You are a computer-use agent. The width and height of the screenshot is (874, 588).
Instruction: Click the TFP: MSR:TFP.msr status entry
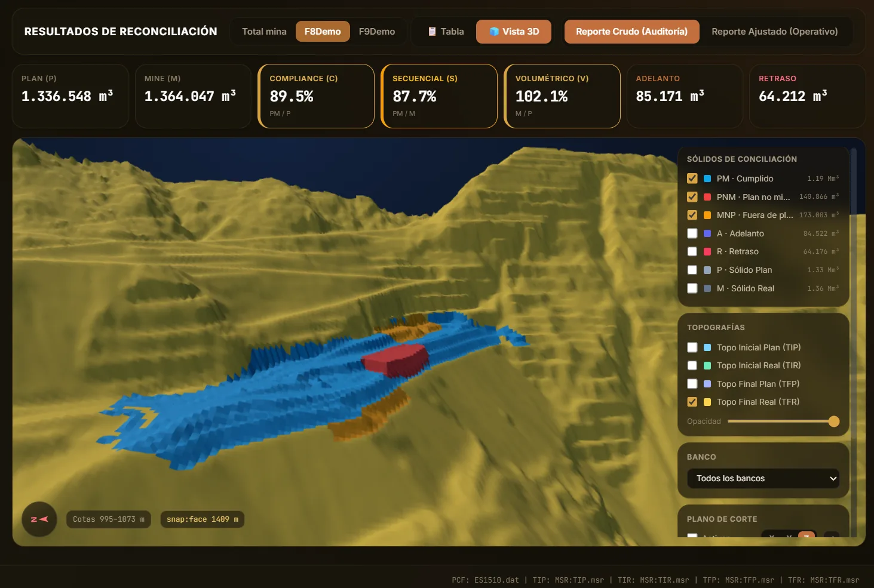pos(738,580)
